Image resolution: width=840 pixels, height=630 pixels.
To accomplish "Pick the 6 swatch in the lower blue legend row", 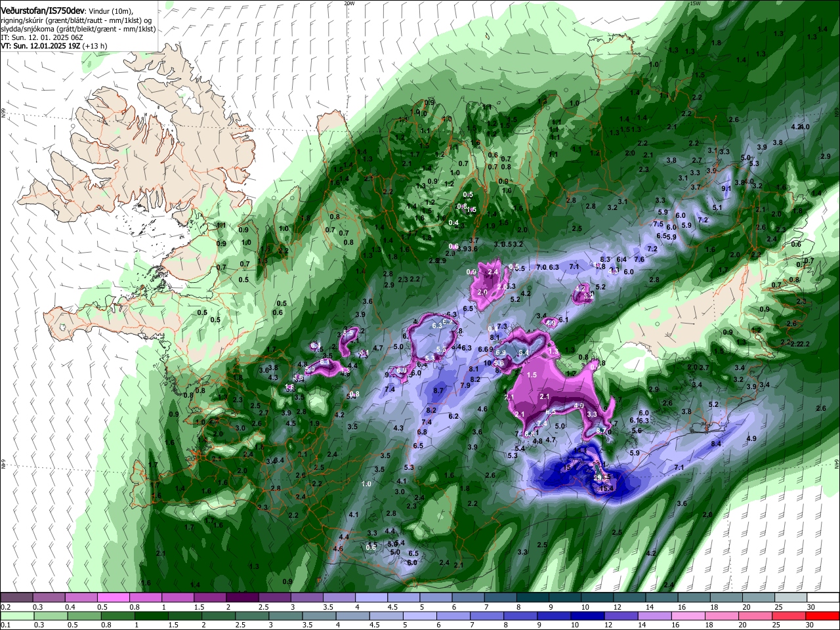I will (453, 616).
